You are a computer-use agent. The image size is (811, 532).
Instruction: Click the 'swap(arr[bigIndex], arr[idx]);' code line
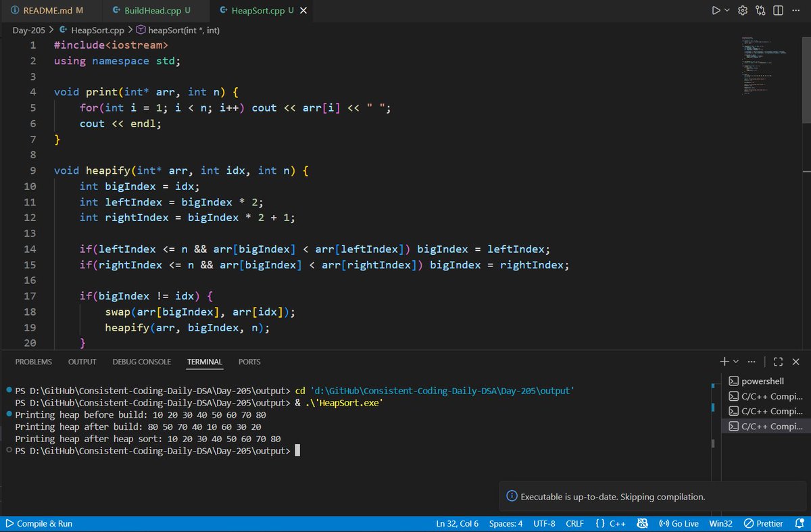(200, 312)
